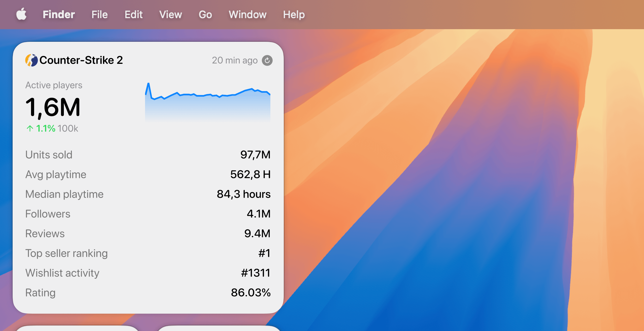Click the Counter-Strike 2 widget title

coord(81,60)
